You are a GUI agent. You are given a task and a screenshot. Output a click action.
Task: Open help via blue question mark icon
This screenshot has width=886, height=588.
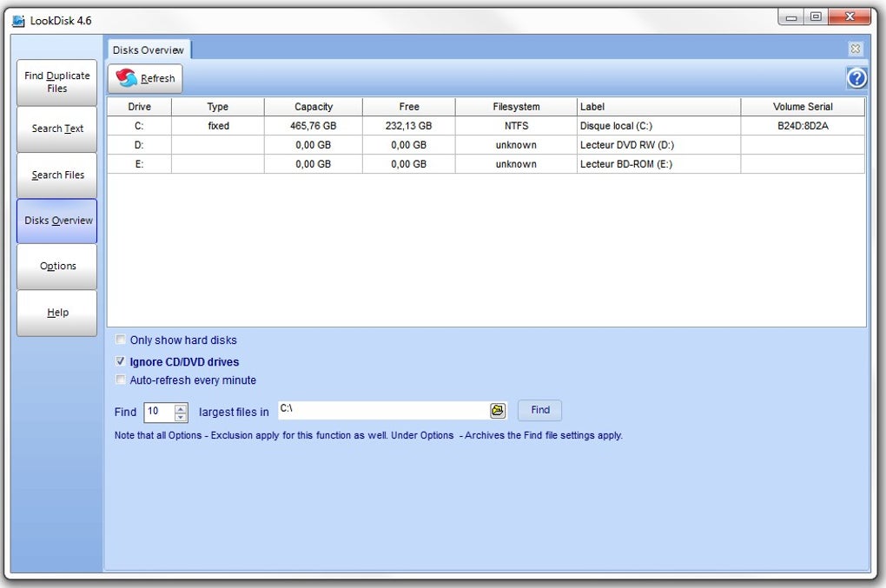pos(856,78)
